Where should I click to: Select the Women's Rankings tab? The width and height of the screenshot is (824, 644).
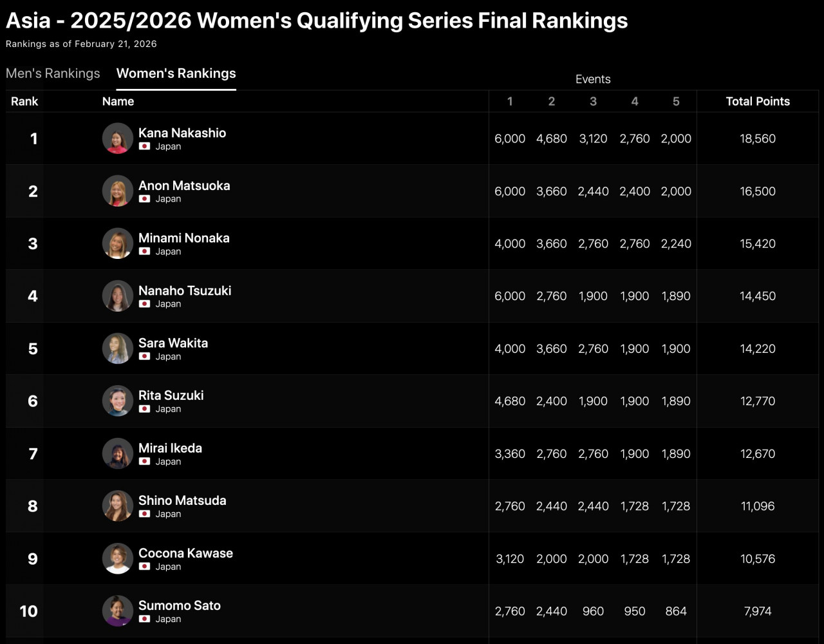point(176,73)
